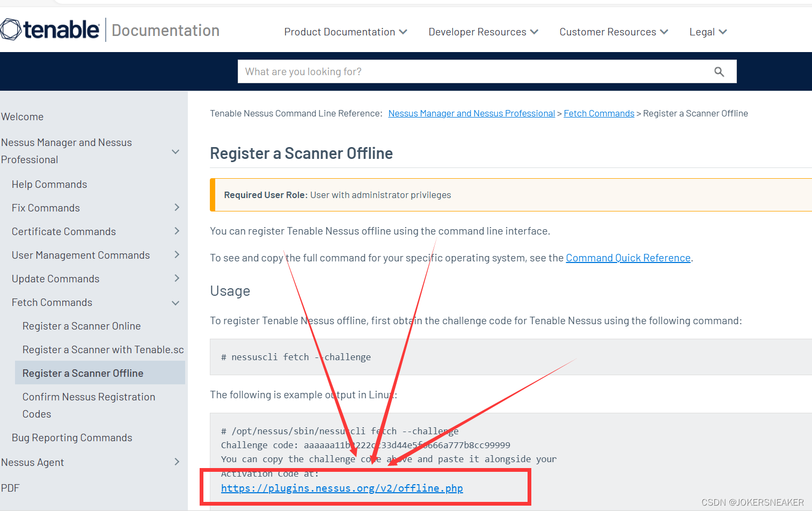Screen dimensions: 812x511
Task: Open the plugins.nessus.org offline.php link
Action: (342, 488)
